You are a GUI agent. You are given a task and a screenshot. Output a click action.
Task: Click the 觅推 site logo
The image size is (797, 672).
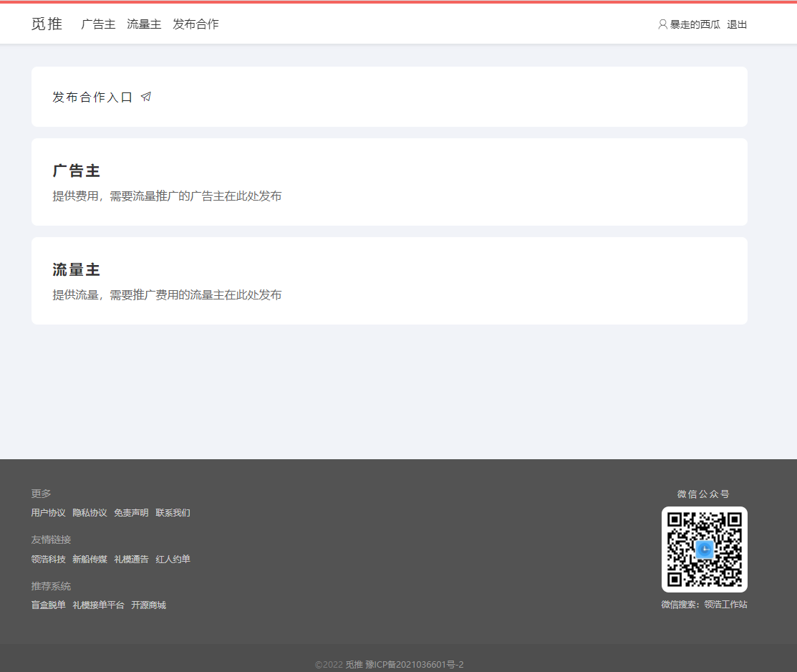47,24
